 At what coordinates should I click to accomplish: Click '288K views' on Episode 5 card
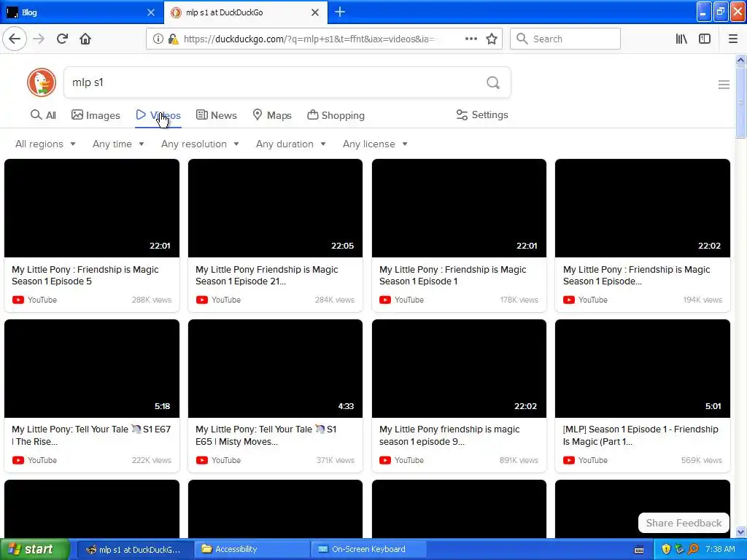tap(151, 300)
